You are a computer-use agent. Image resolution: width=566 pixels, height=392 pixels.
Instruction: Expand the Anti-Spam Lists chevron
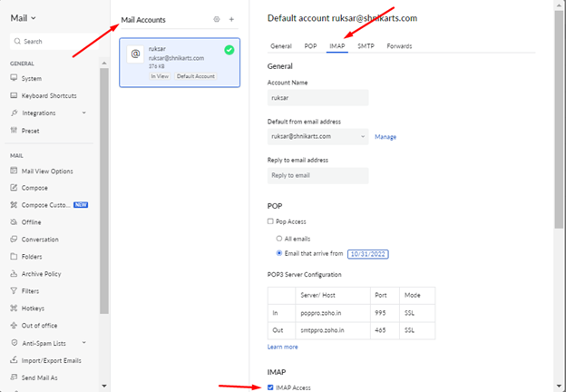click(83, 342)
